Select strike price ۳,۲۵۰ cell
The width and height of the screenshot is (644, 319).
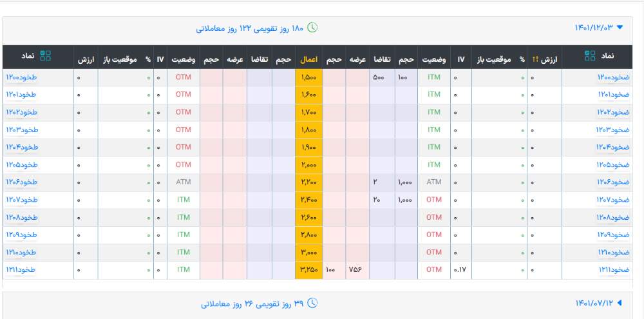point(308,269)
